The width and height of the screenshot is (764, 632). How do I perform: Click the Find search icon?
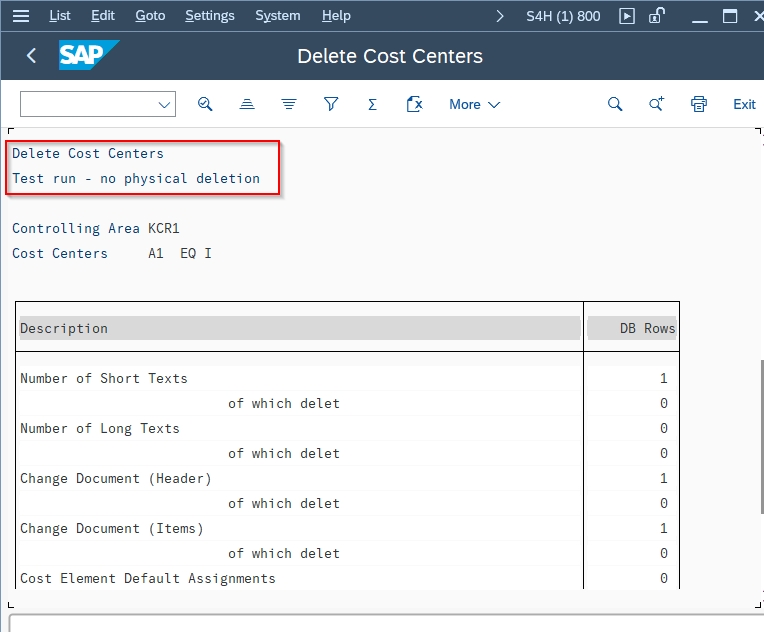615,104
